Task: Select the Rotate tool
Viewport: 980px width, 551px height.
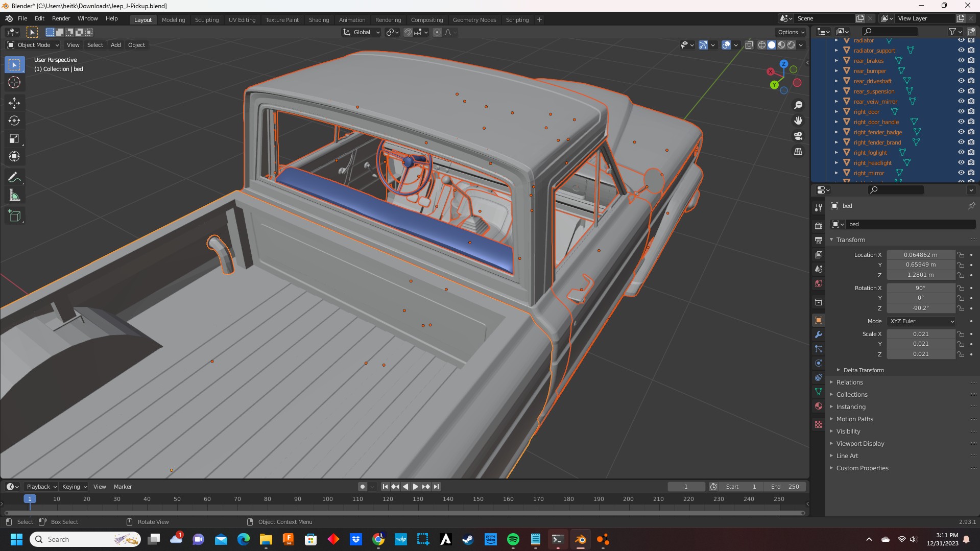Action: pos(14,121)
